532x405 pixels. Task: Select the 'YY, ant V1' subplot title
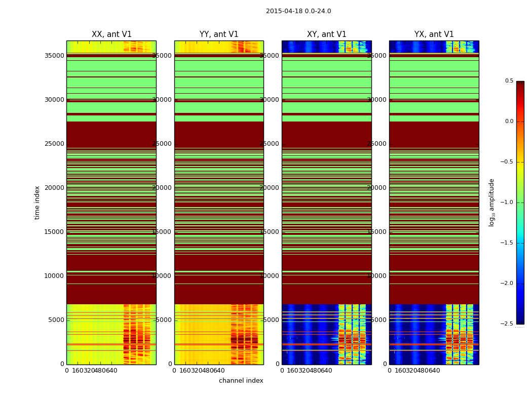point(219,34)
